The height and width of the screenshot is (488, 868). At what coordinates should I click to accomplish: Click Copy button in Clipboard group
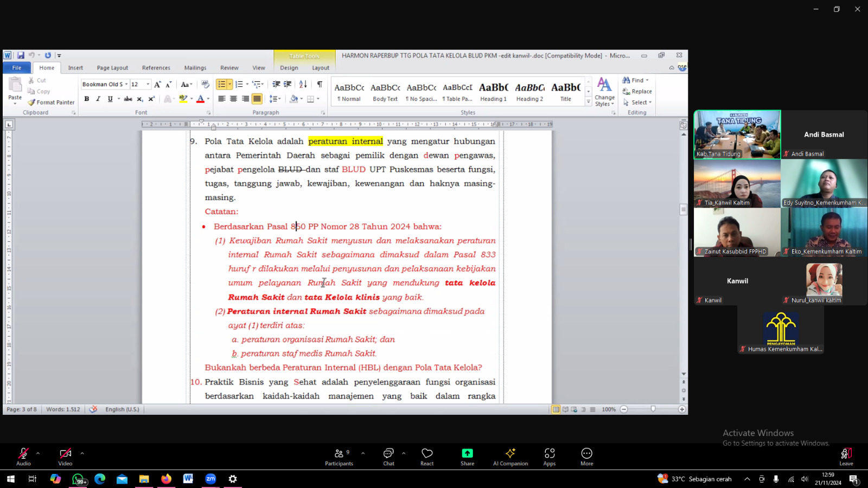(39, 92)
